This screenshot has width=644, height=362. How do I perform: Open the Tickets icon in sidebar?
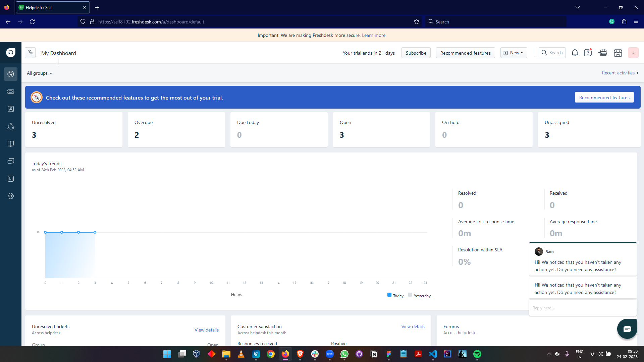tap(11, 92)
